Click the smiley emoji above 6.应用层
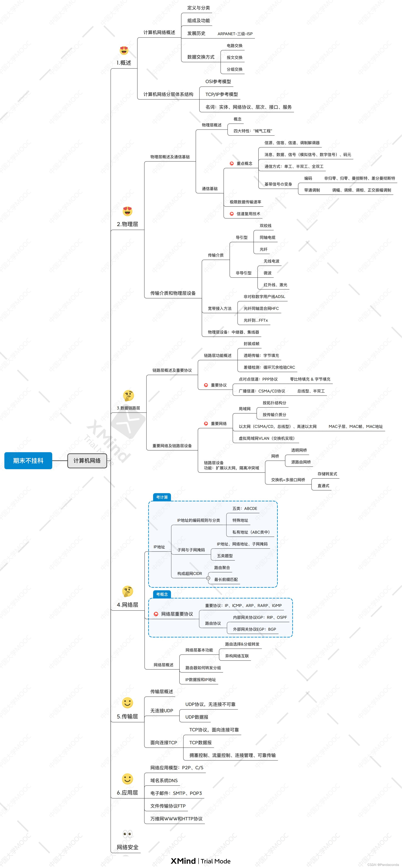 (127, 779)
